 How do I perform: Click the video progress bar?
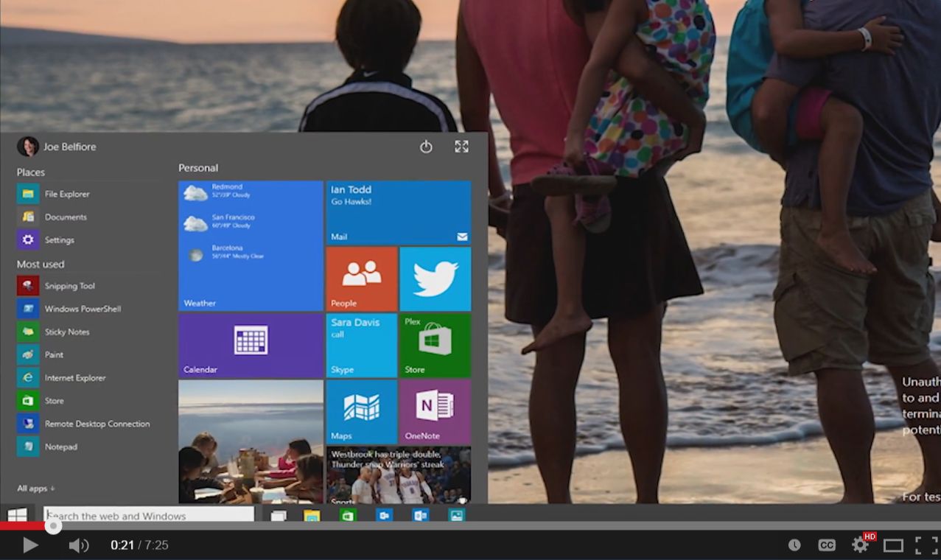click(472, 526)
